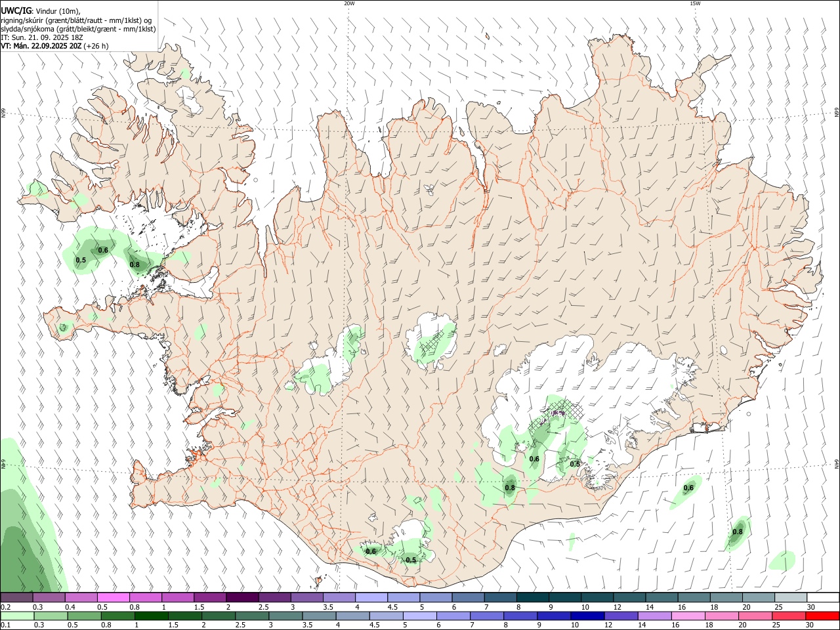Click the darkest purple 2 mm snow swatch

point(242,597)
